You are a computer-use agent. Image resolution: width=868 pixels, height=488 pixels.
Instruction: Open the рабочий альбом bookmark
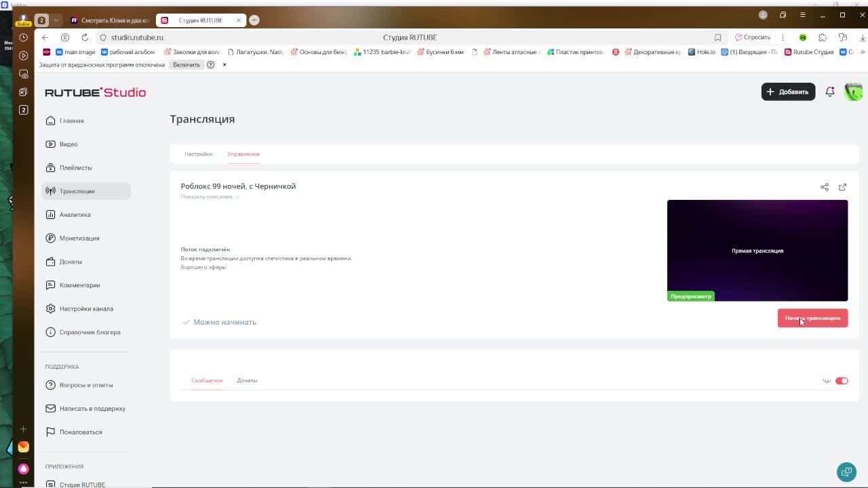[x=128, y=52]
